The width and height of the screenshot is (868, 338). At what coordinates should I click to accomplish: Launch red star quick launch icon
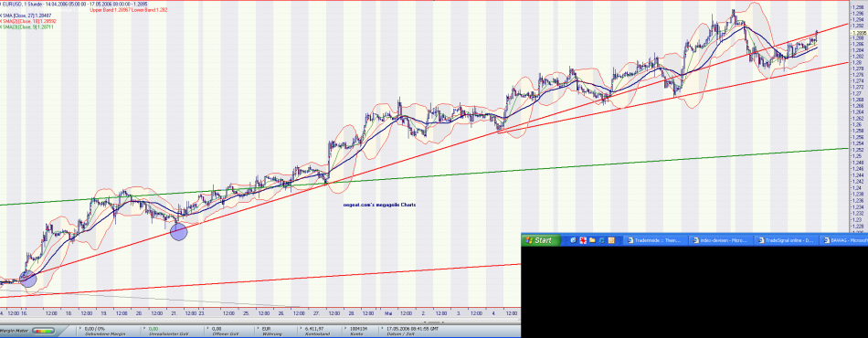click(583, 240)
